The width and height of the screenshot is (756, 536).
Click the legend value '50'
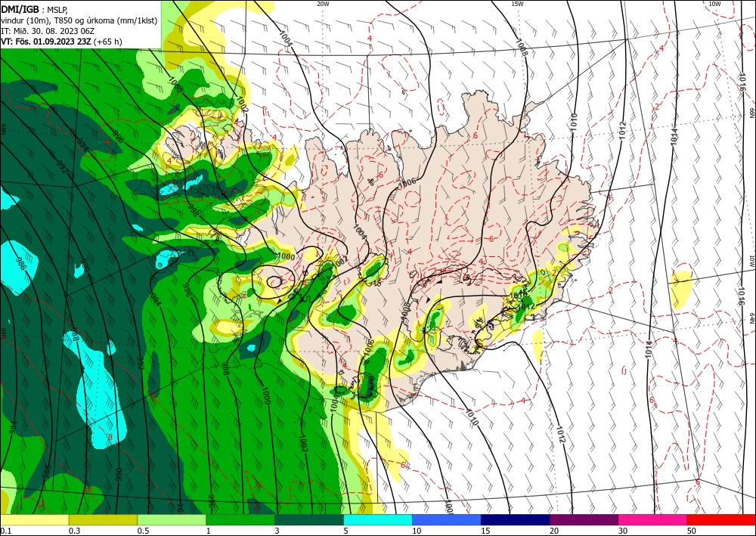click(x=692, y=531)
